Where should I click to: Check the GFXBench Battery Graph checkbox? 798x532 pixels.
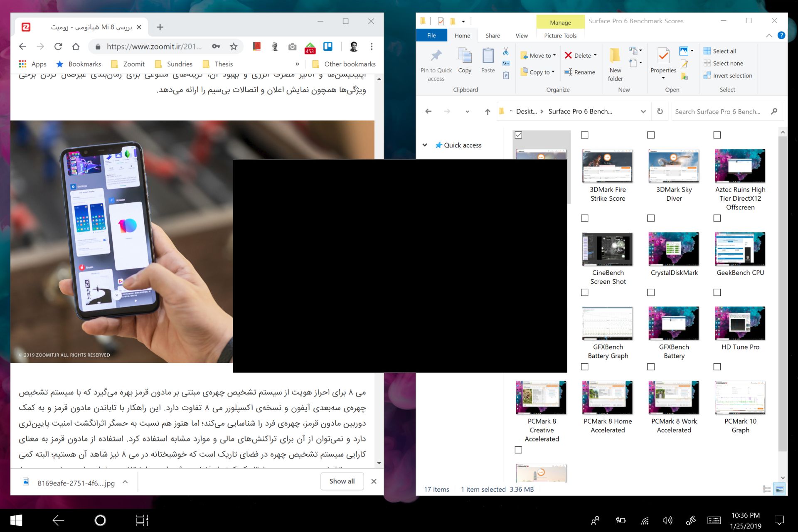tap(585, 293)
